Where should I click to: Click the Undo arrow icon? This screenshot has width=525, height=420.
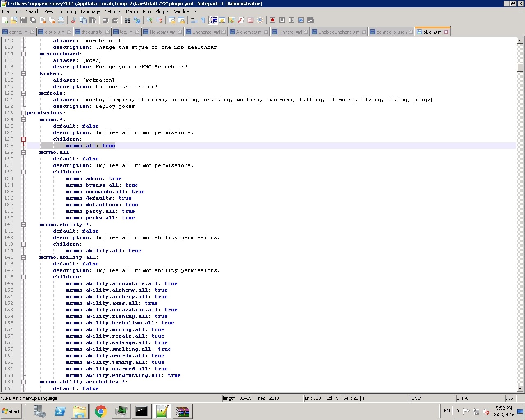click(105, 20)
